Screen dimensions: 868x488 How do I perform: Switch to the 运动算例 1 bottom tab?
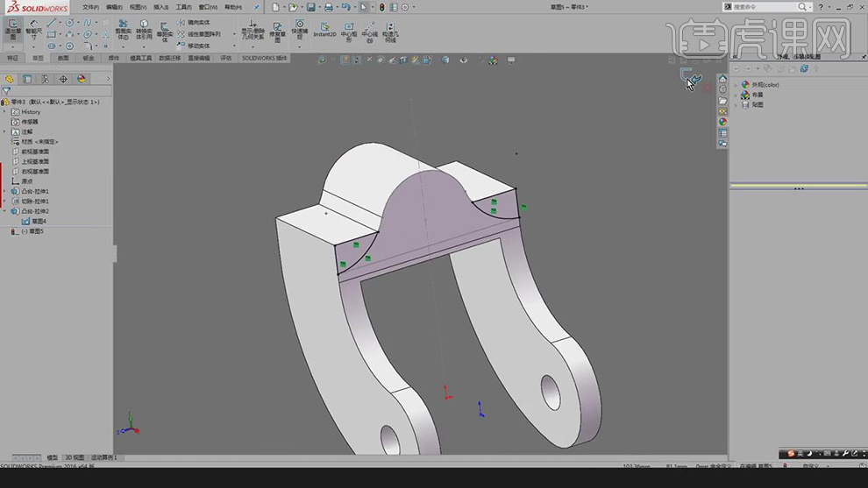pos(104,457)
